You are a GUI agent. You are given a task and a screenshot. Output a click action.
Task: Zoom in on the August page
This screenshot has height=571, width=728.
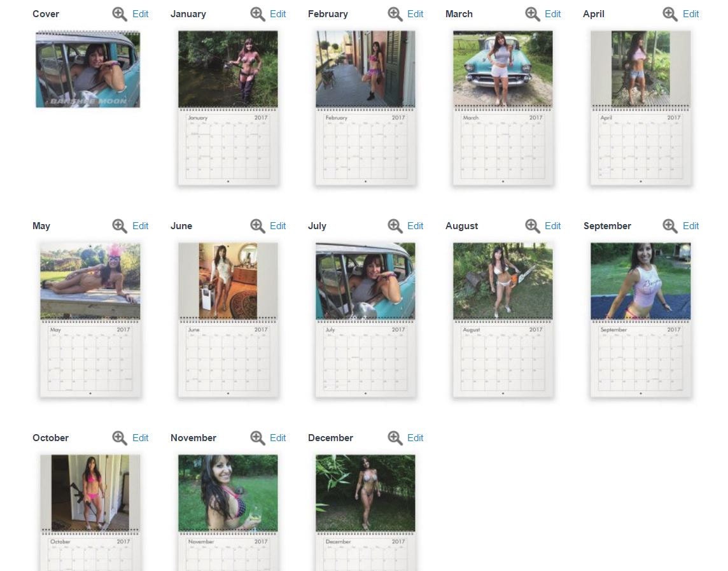532,226
